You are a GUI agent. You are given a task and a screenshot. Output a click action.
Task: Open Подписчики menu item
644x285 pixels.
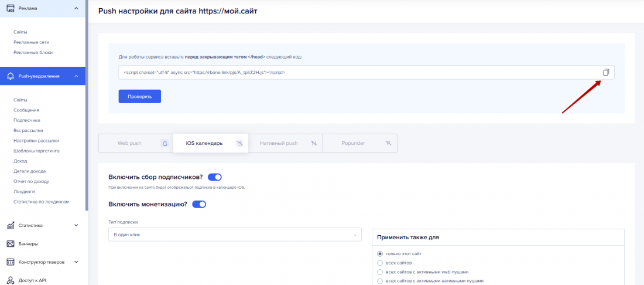click(27, 120)
